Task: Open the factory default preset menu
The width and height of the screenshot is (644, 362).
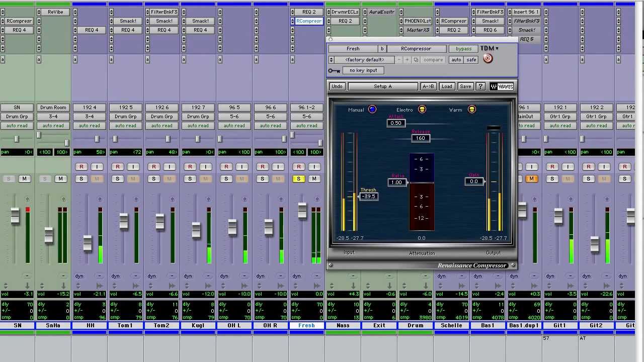Action: pos(364,60)
